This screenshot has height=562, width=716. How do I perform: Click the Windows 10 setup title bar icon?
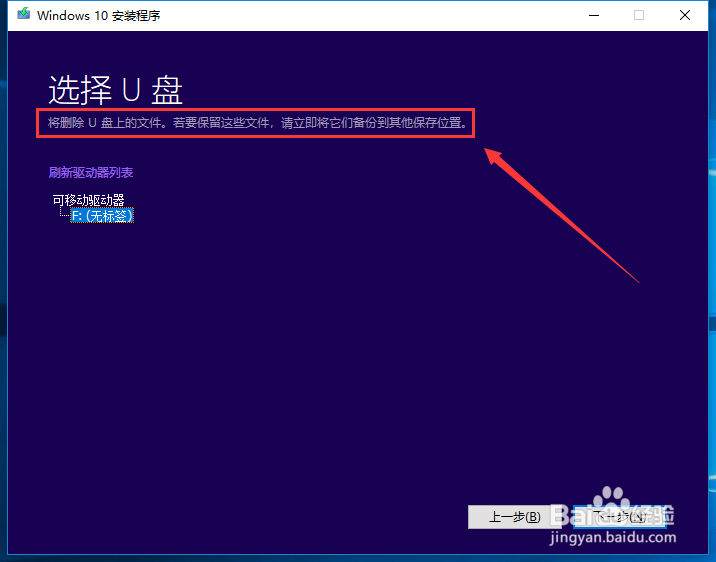[x=23, y=14]
